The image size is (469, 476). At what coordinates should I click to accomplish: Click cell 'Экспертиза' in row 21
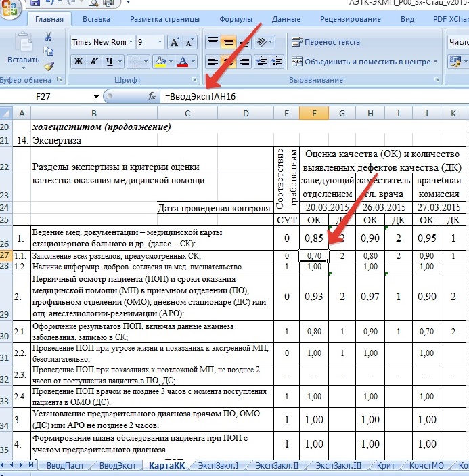coord(94,141)
